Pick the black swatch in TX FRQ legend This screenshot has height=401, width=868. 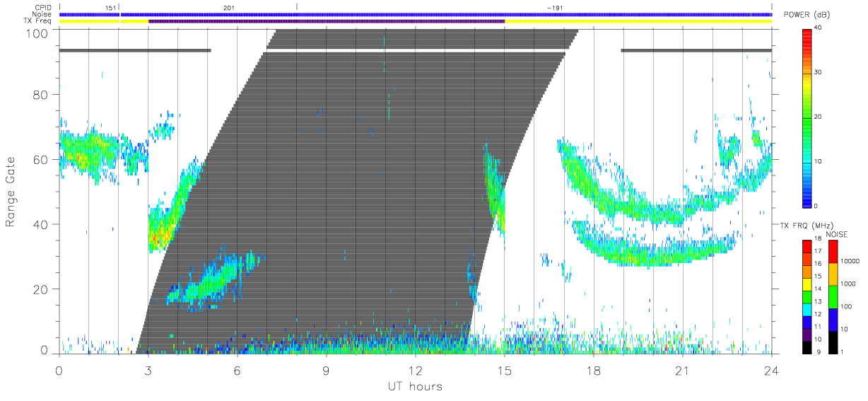click(807, 346)
